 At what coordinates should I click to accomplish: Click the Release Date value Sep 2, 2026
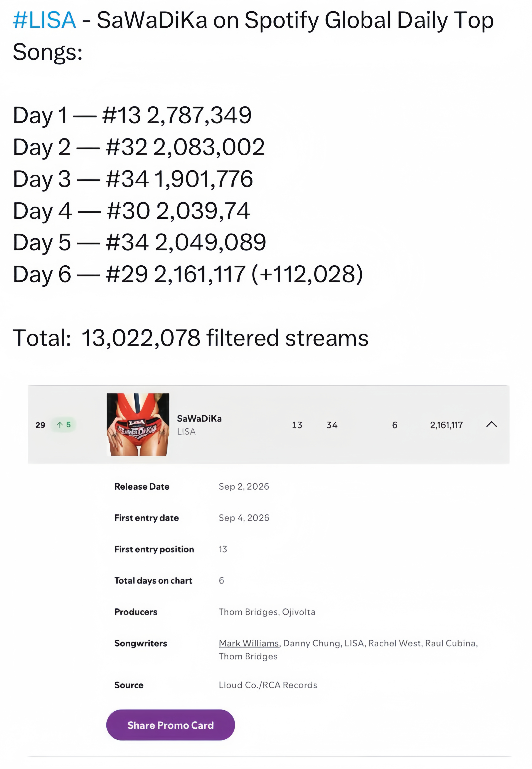click(x=244, y=486)
